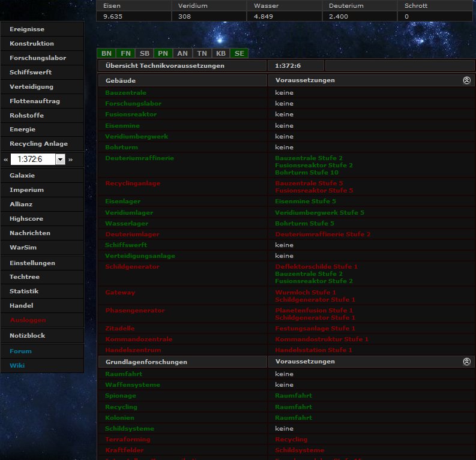
Task: Open Galaxie view
Action: coord(42,175)
